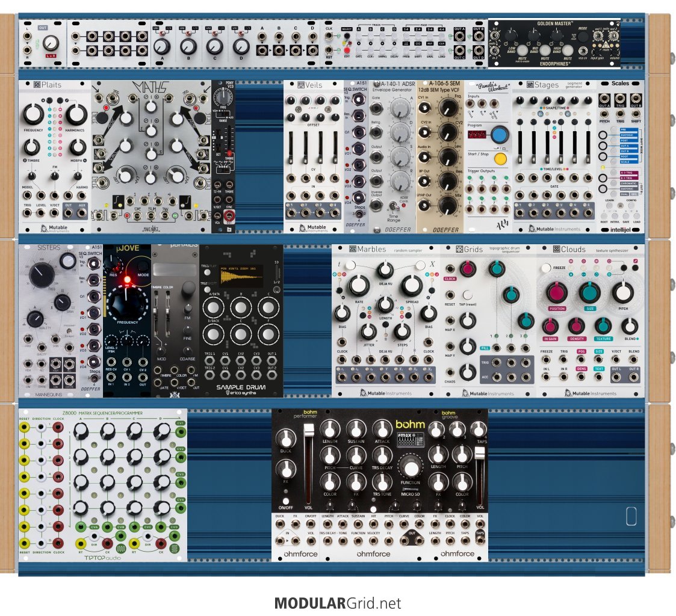Click the Marbles SPREAD knob
This screenshot has height=616, width=676.
pyautogui.click(x=412, y=285)
